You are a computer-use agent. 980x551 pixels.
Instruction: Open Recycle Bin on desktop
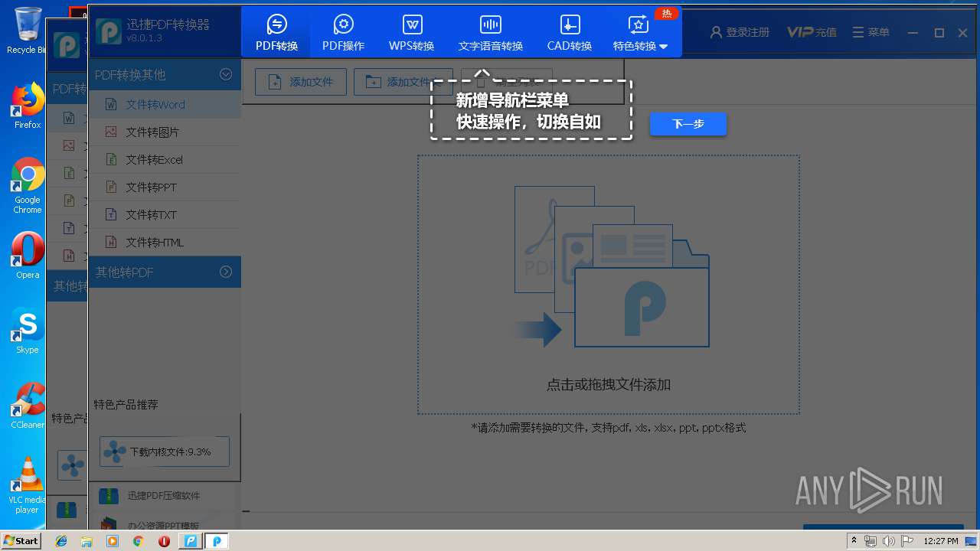(28, 31)
